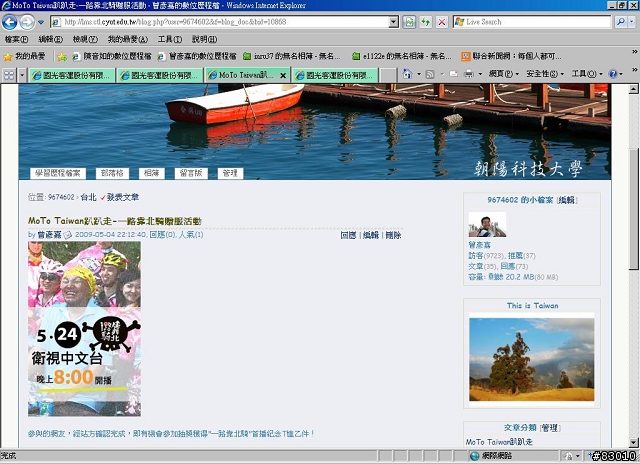
Task: Click the vertical scrollbar up arrow
Action: click(x=633, y=89)
